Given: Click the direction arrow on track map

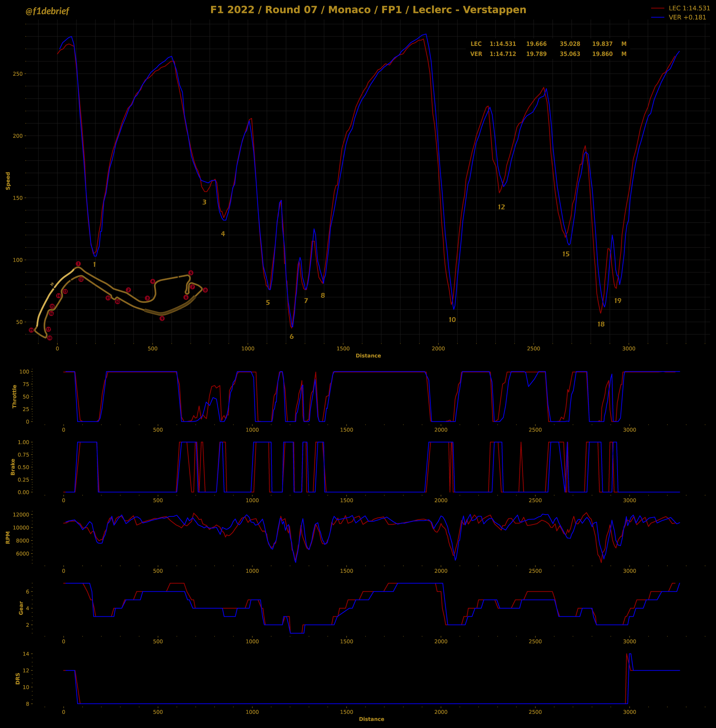Looking at the screenshot, I should tap(52, 285).
